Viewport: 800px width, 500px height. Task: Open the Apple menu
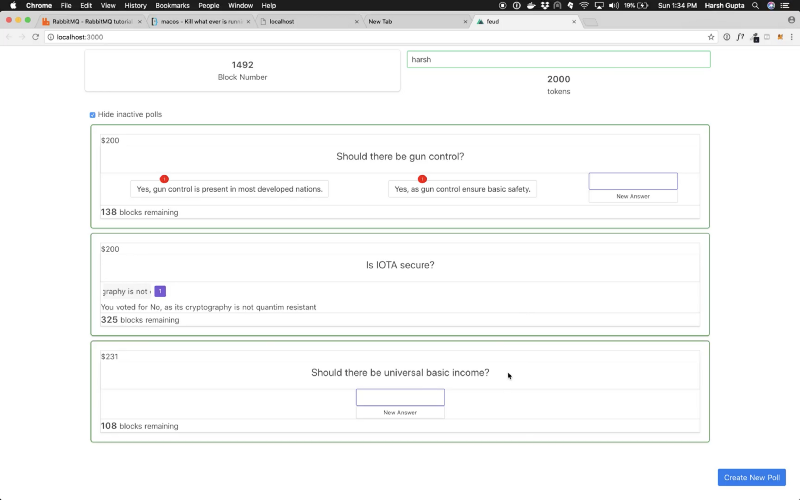[13, 6]
